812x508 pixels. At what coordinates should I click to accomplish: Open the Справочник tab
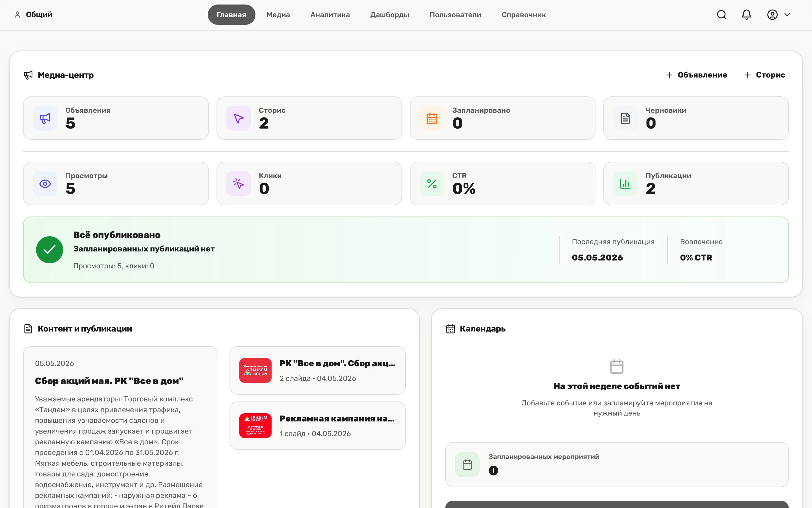524,15
